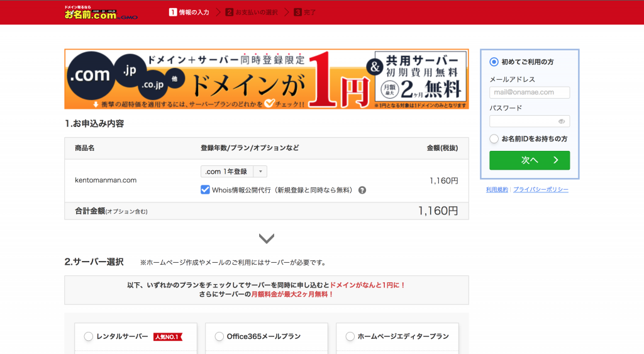Click the 1.お申込み内容 heading
644x354 pixels.
[94, 124]
